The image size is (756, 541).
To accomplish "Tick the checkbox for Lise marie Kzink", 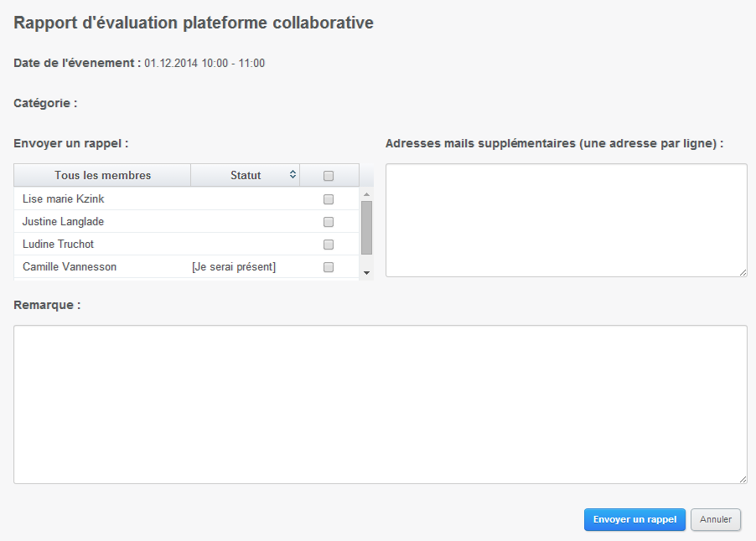I will click(329, 199).
